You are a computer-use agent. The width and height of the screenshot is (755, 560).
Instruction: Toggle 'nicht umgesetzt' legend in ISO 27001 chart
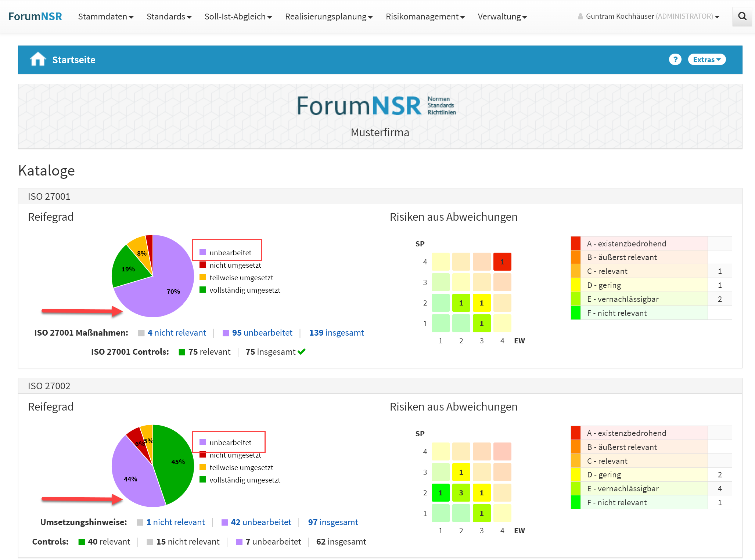[235, 265]
